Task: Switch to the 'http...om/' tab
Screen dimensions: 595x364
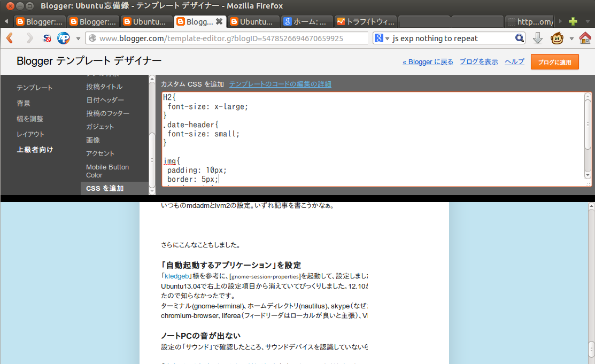Action: (x=529, y=21)
